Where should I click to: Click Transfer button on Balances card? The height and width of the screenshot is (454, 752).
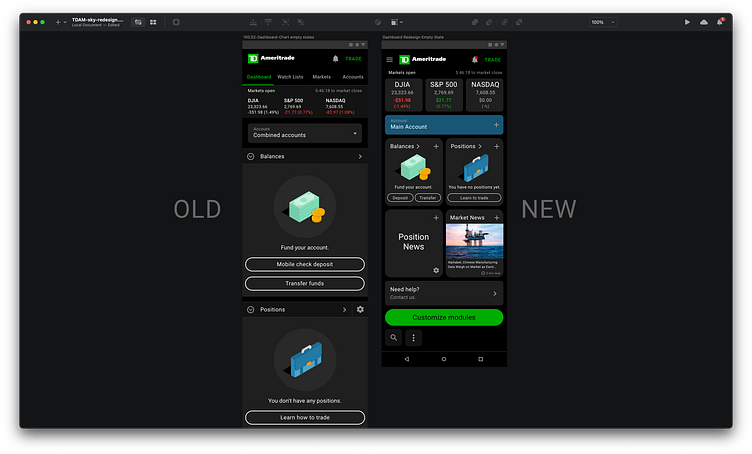(x=427, y=198)
